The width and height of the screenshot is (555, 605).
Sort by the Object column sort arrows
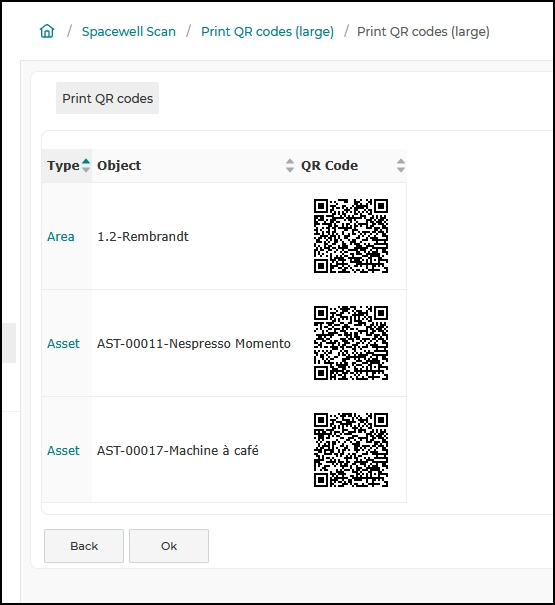[290, 166]
